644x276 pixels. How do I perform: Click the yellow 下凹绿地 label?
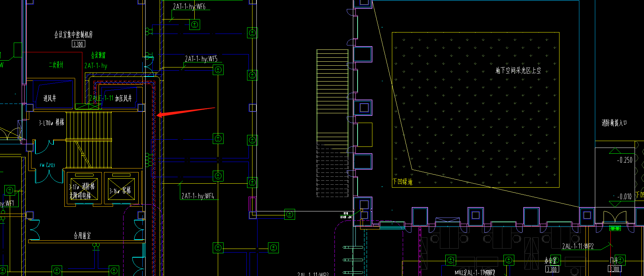[402, 182]
